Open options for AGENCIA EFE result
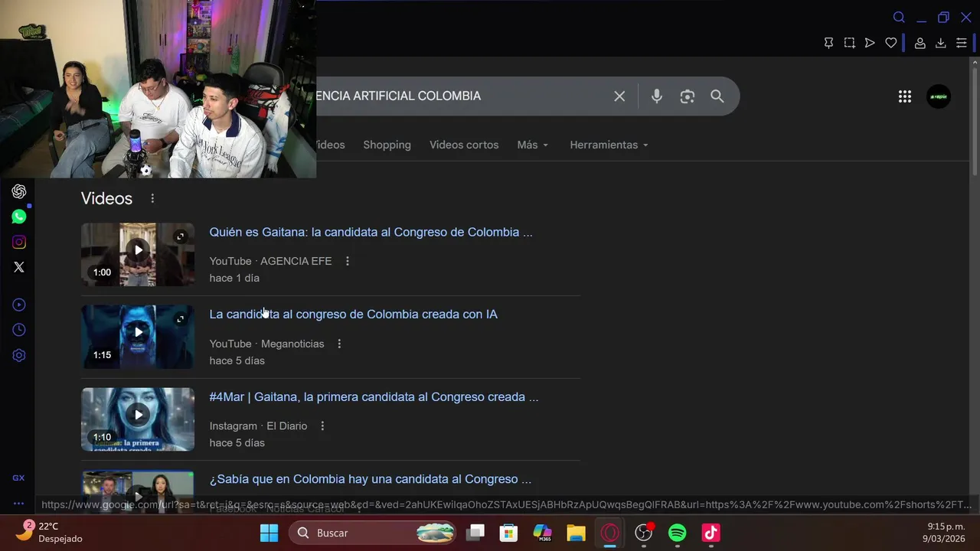The width and height of the screenshot is (980, 551). (x=347, y=261)
